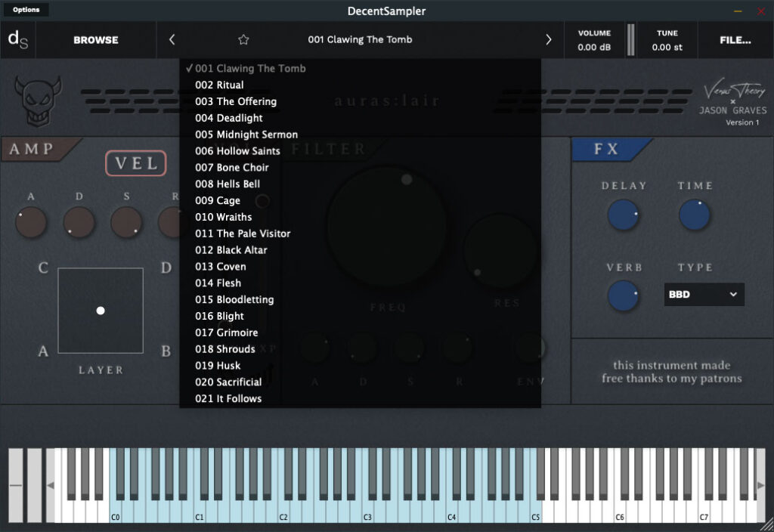Shift keyboard right with the arrow
This screenshot has height=532, width=774.
[760, 485]
